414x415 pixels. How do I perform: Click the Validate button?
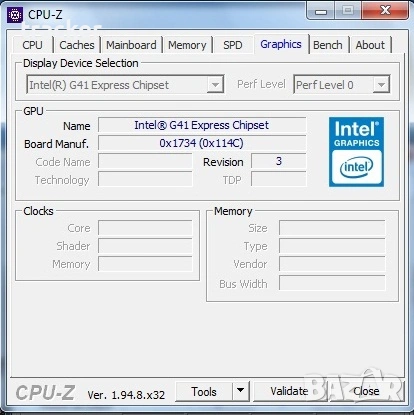coord(289,391)
